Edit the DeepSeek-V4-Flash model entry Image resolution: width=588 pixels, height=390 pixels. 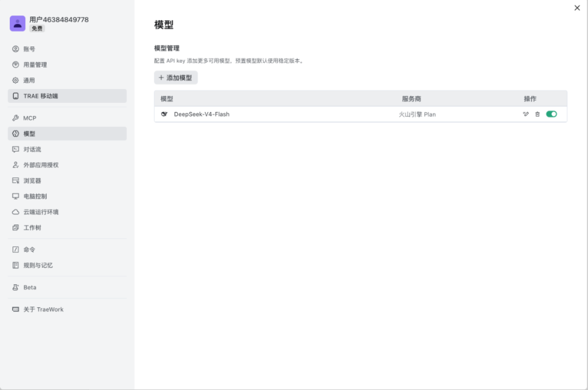tap(526, 114)
